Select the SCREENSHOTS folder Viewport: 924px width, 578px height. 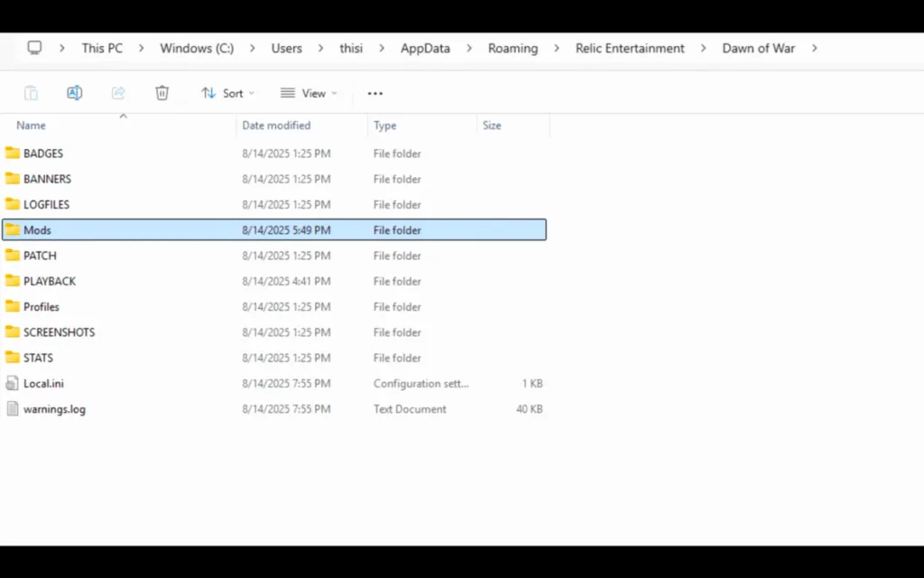click(59, 331)
